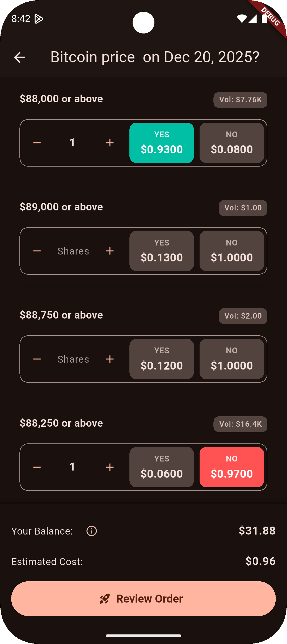The height and width of the screenshot is (644, 287).
Task: Choose YES at $0.0600
Action: click(x=162, y=467)
